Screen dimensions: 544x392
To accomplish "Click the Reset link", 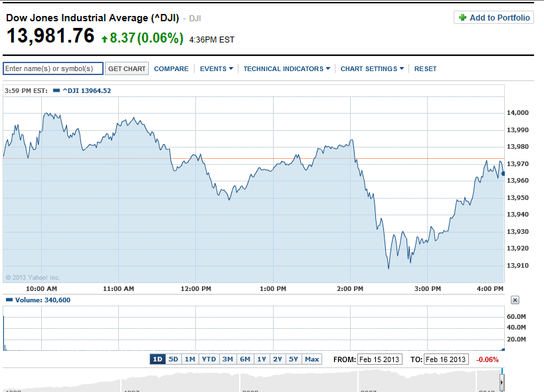I will (425, 68).
